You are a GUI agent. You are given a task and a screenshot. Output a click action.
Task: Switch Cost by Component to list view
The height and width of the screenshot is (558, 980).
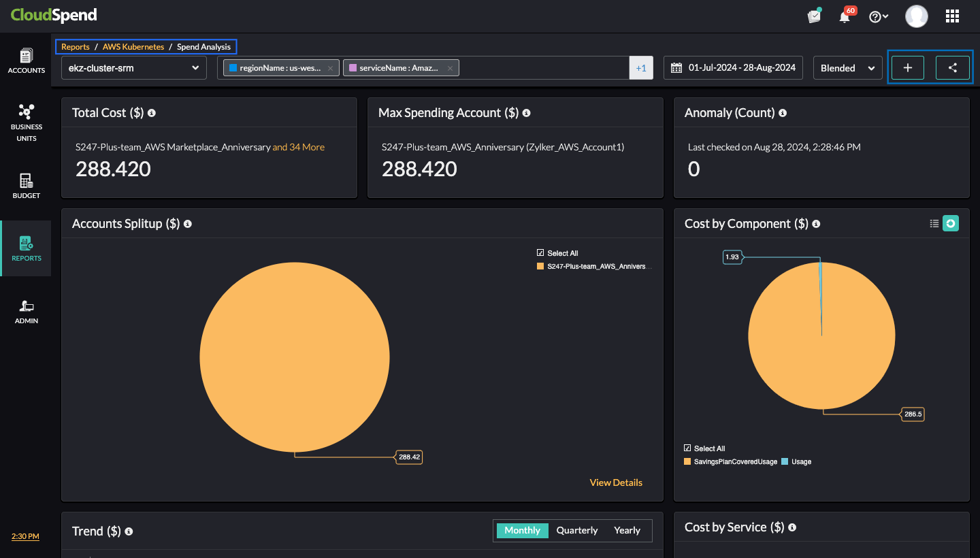(x=934, y=224)
